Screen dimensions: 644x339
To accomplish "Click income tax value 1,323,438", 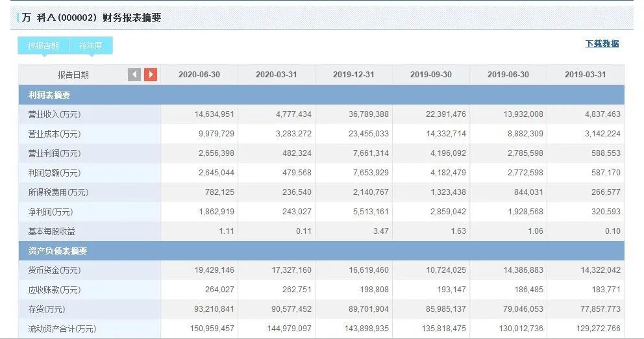I will pyautogui.click(x=448, y=192).
